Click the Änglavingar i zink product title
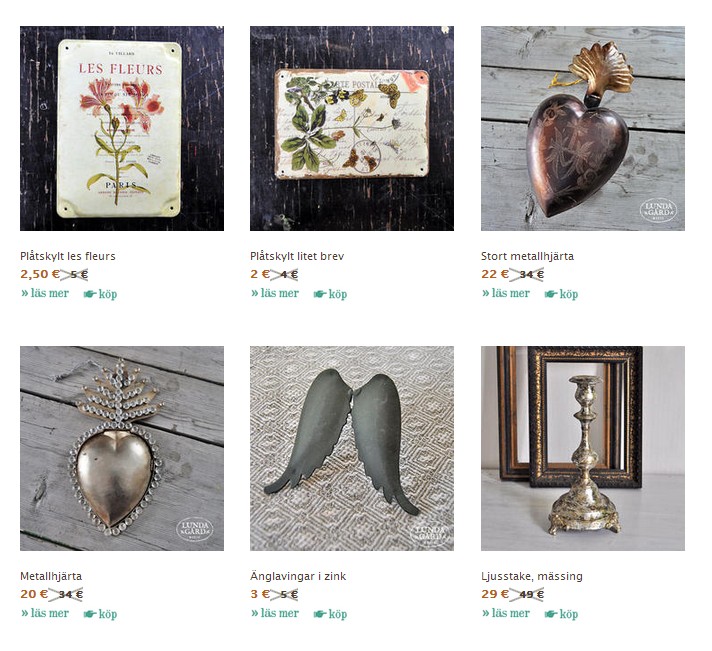This screenshot has width=712, height=651. pyautogui.click(x=298, y=576)
